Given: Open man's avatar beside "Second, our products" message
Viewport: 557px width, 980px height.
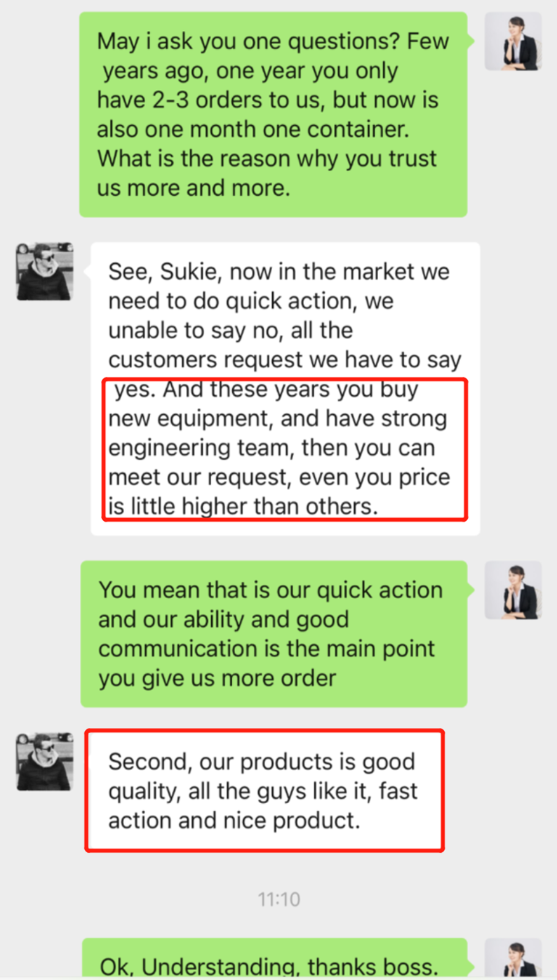Looking at the screenshot, I should 45,762.
